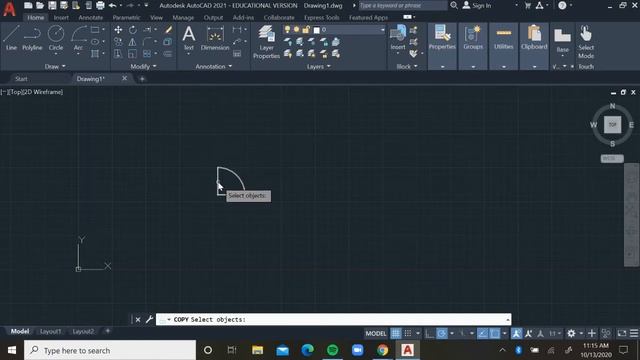Click the Text annotation tool
Image resolution: width=640 pixels, height=360 pixels.
[189, 38]
